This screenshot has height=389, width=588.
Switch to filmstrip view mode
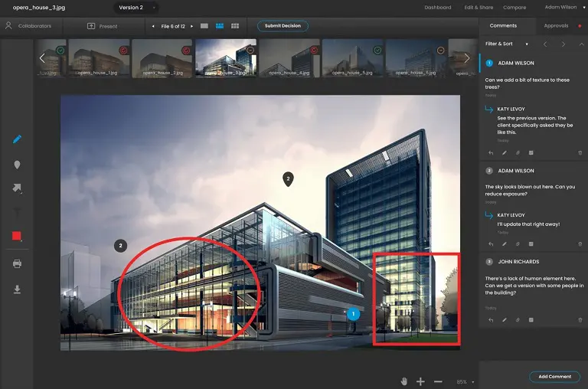(x=220, y=26)
